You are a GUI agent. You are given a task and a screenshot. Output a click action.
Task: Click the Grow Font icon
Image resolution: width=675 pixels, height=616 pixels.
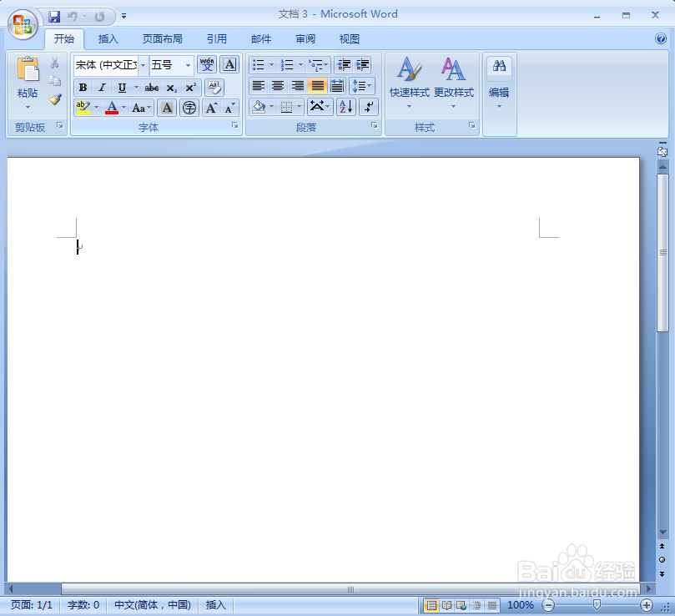[211, 108]
